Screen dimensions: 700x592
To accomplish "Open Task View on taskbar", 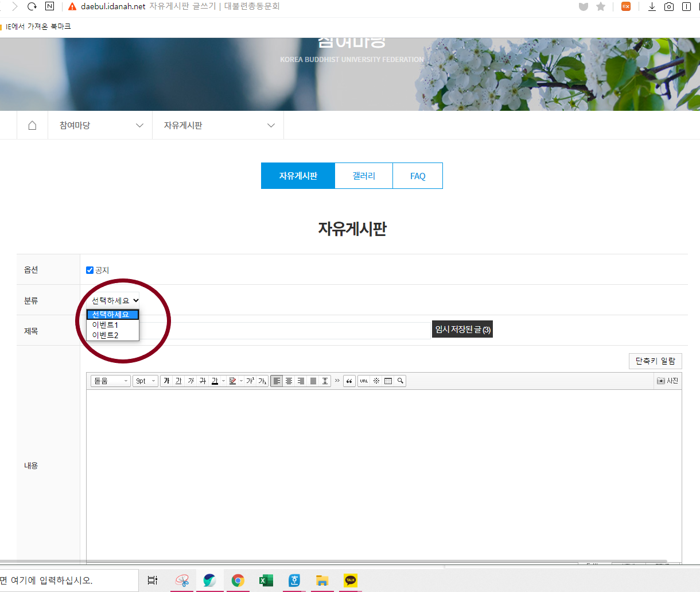I will [x=152, y=581].
